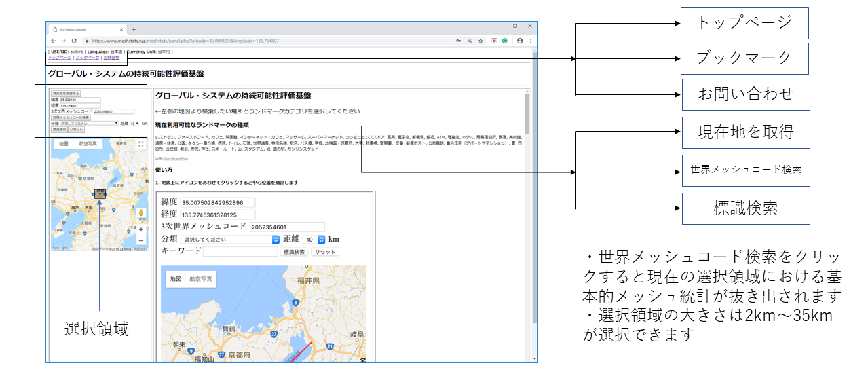
Task: Zoom in the left map with plus
Action: [x=141, y=229]
